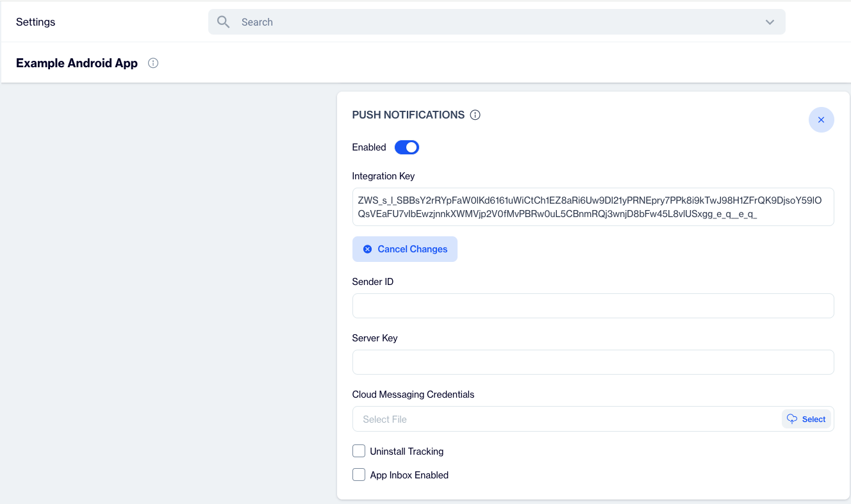Enable the App Inbox Enabled checkbox

pos(359,475)
